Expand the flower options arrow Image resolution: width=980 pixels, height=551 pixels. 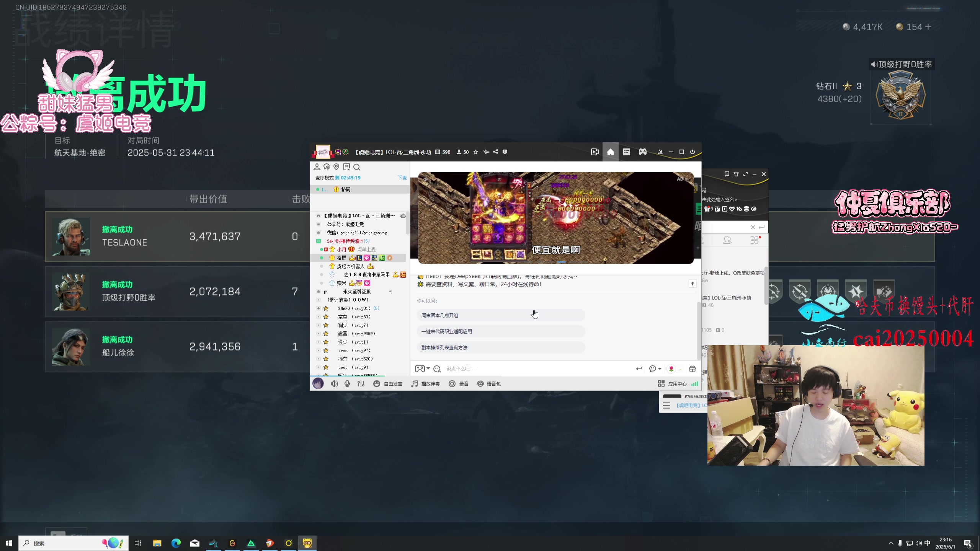[x=680, y=369]
